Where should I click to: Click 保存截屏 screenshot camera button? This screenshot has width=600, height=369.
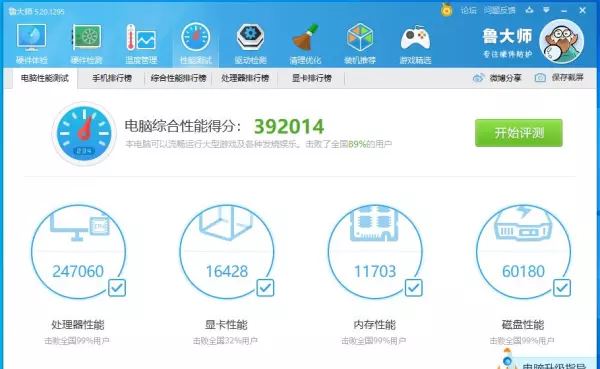(559, 78)
